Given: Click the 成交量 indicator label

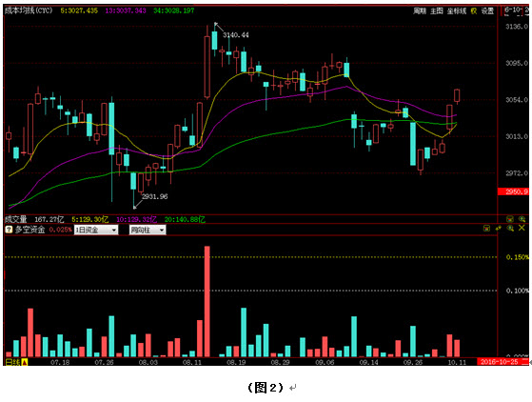Looking at the screenshot, I should tap(15, 219).
